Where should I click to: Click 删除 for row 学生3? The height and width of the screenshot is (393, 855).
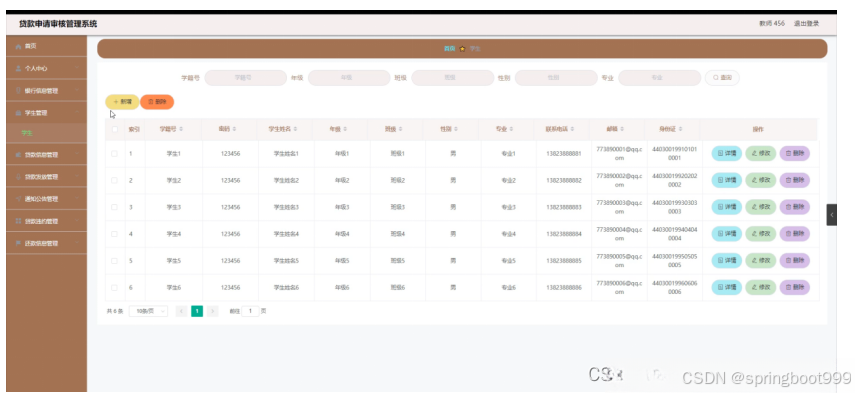click(x=794, y=207)
